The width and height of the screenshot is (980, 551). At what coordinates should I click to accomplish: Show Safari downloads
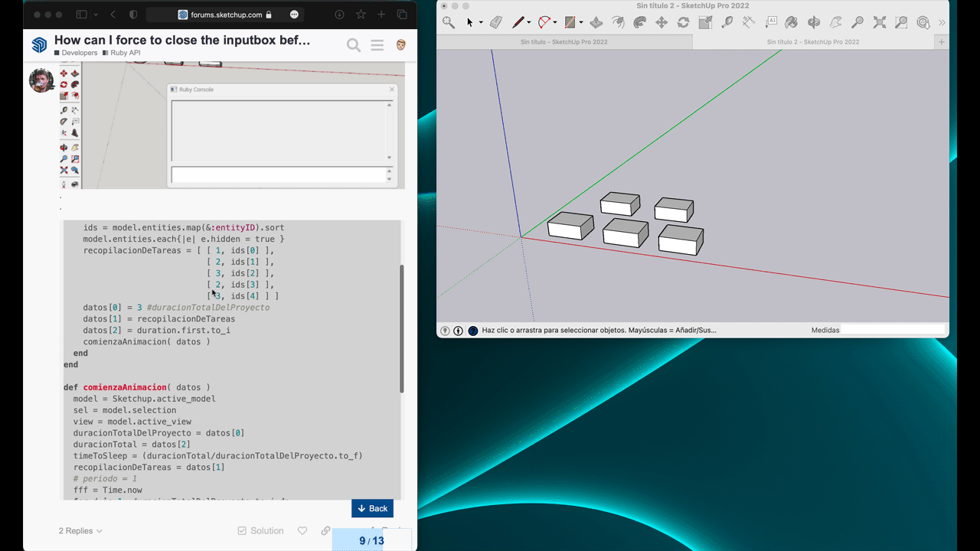point(339,15)
